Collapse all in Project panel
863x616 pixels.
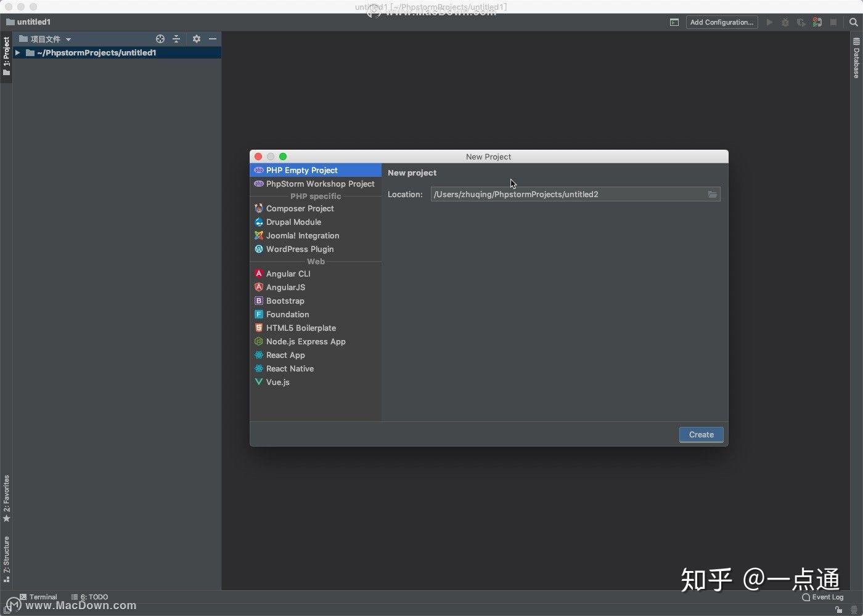176,39
